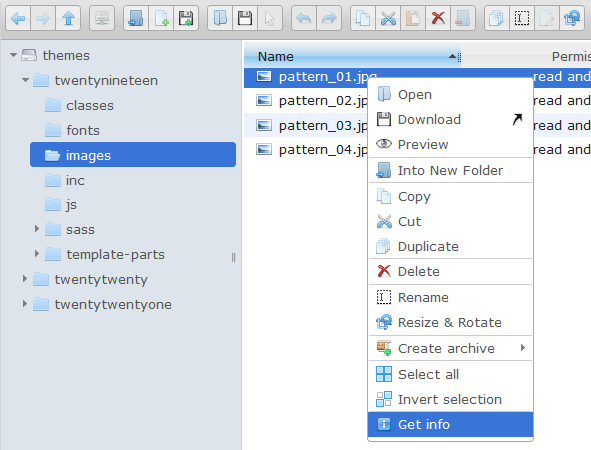Choose Invert selection in the context menu
Image resolution: width=591 pixels, height=450 pixels.
pos(450,399)
